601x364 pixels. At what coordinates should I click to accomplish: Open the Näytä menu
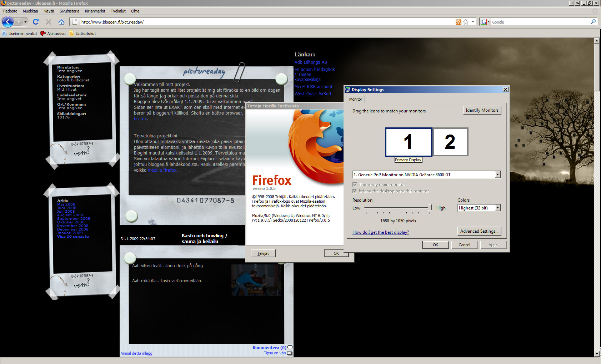pos(49,11)
